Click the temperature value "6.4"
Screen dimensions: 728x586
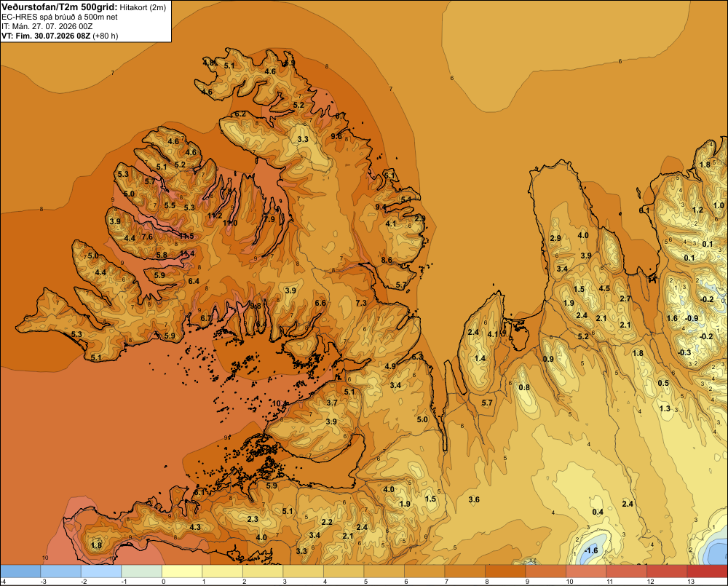point(194,281)
